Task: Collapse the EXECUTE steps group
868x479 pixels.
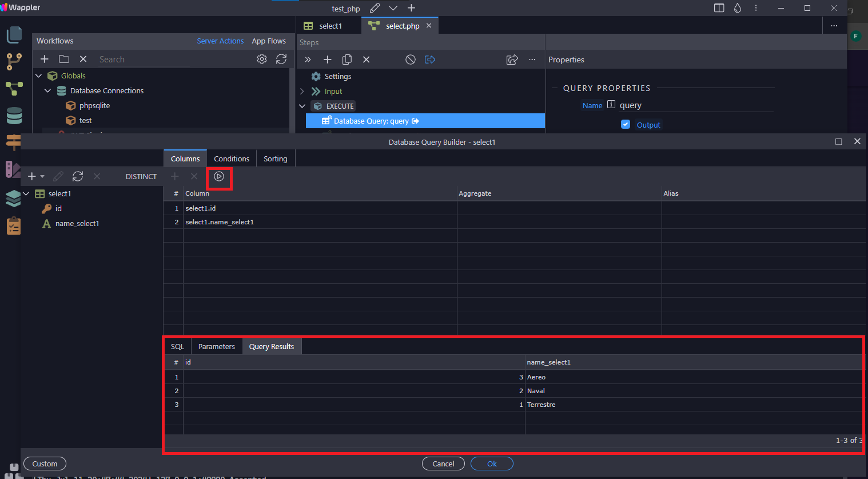Action: pyautogui.click(x=302, y=106)
